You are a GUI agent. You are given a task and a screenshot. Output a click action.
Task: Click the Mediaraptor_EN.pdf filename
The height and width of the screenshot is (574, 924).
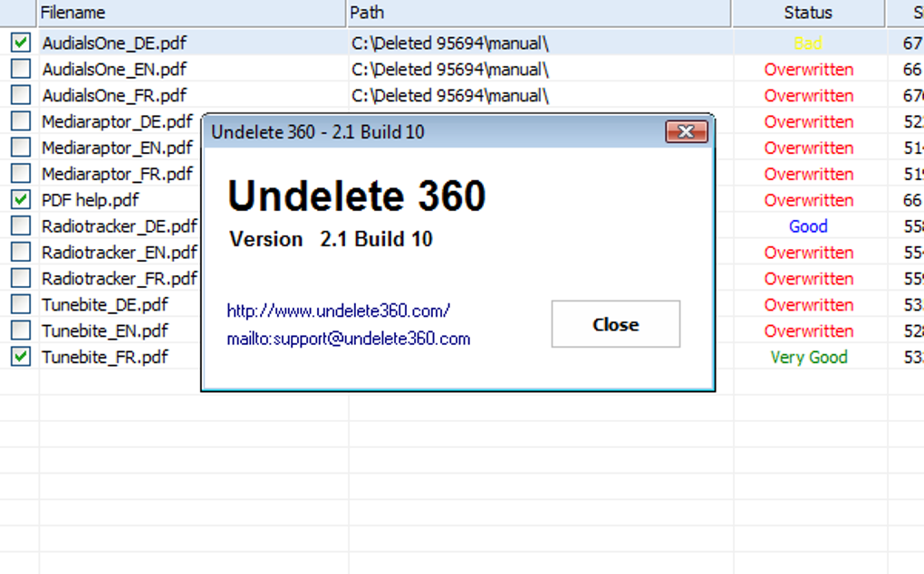[117, 148]
